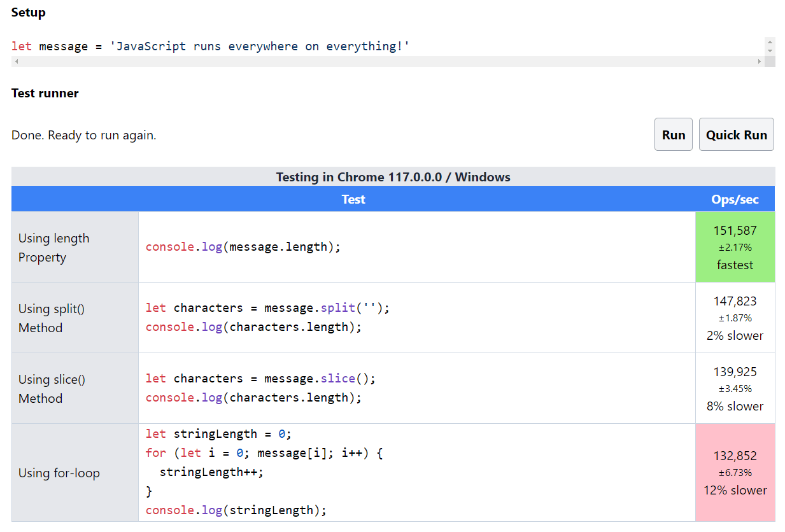Click the Quick Run button
The height and width of the screenshot is (532, 785).
[x=736, y=134]
